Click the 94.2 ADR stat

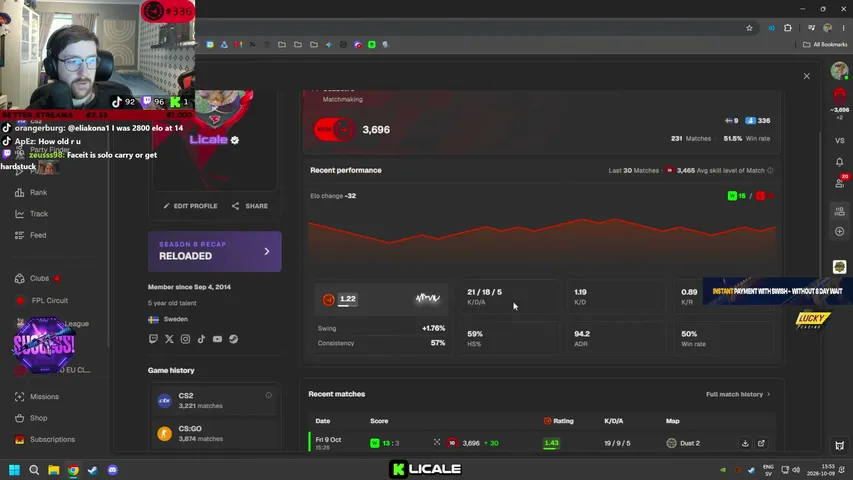pos(616,339)
